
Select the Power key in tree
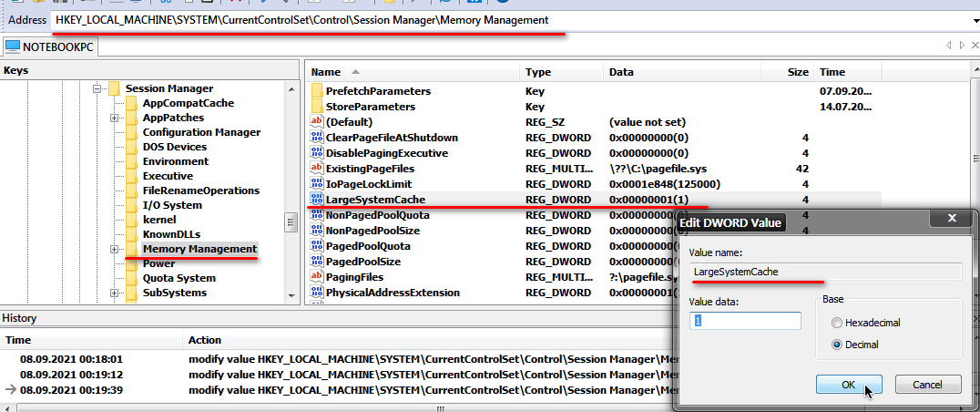tap(158, 263)
